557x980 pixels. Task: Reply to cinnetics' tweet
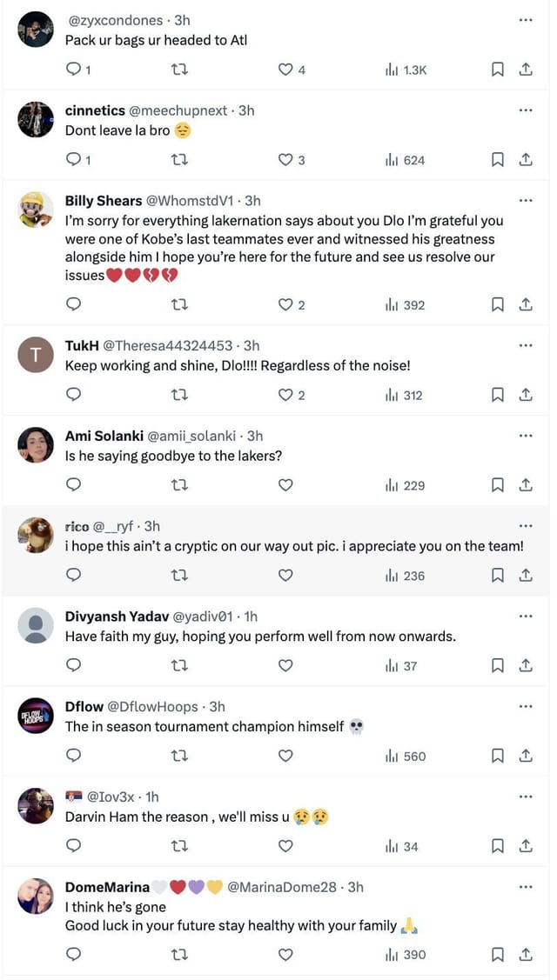coord(74,160)
